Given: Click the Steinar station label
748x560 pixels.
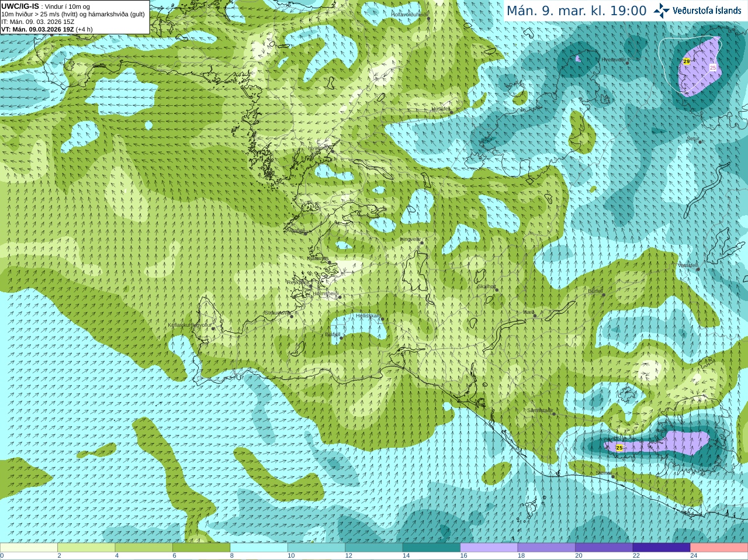Looking at the screenshot, I should (603, 473).
